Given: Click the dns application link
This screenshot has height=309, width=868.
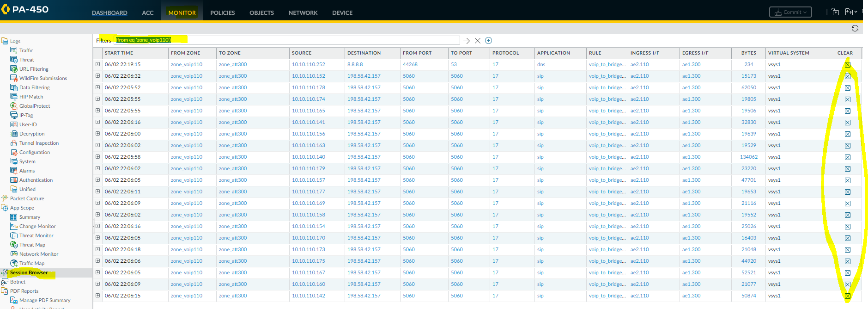Looking at the screenshot, I should 541,64.
